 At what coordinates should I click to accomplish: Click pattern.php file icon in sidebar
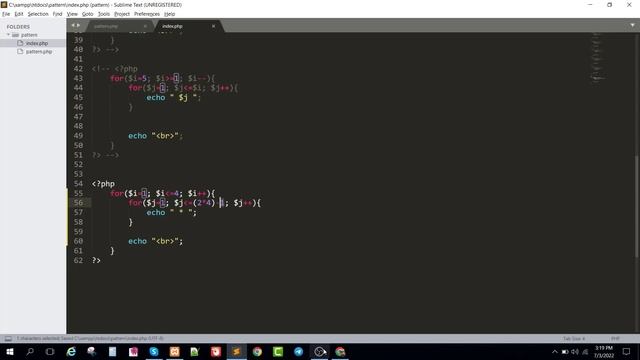coord(20,51)
